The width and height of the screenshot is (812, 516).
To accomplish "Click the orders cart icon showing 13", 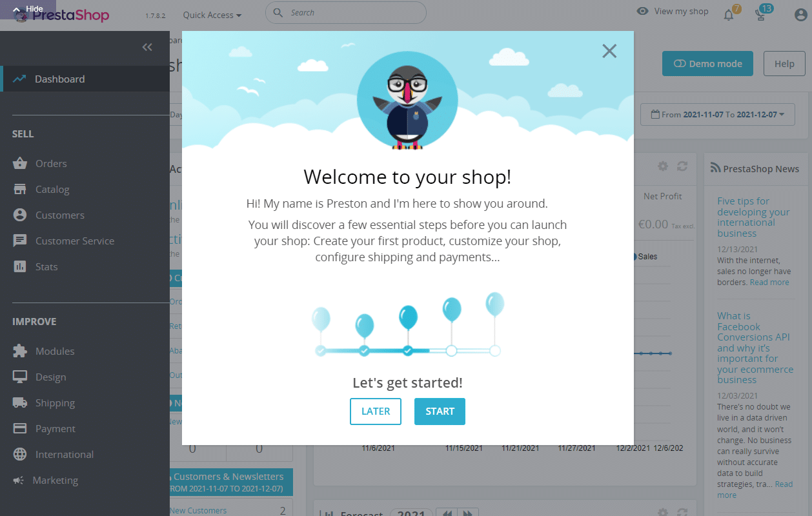I will coord(760,12).
